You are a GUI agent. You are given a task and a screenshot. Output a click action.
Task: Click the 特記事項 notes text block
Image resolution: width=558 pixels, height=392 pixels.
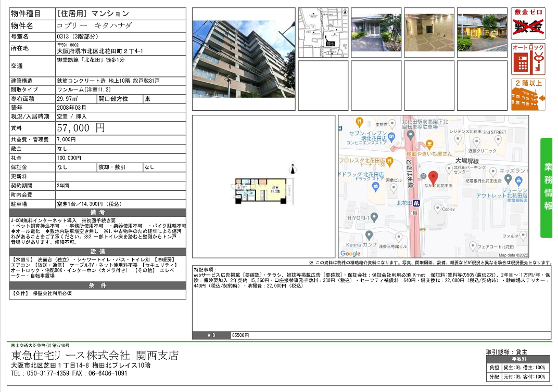372,278
